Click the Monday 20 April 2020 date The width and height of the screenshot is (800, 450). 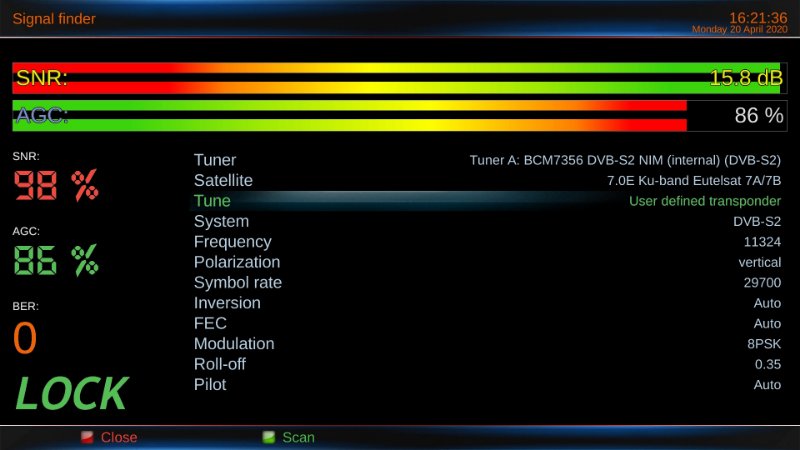pos(739,30)
